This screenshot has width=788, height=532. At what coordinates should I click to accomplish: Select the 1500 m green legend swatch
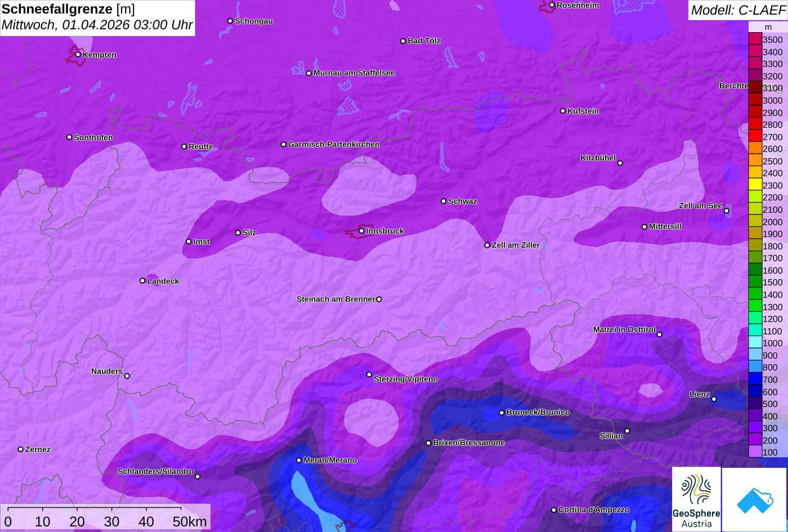[x=755, y=282]
